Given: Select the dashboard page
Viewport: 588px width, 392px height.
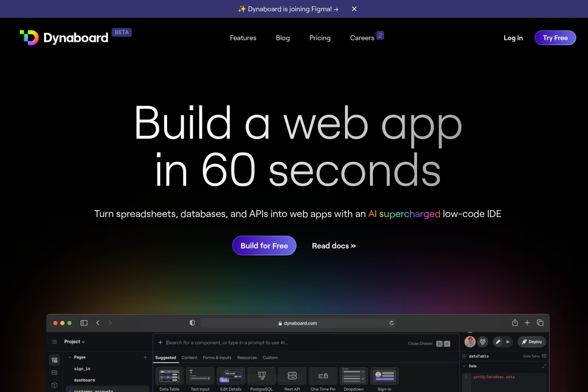Looking at the screenshot, I should 84,380.
